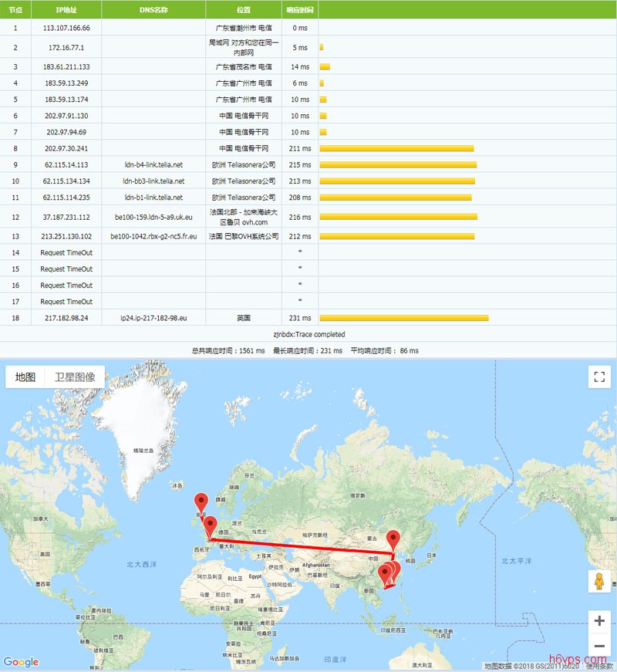Click Request TimeOut in node 17 row

(x=66, y=302)
